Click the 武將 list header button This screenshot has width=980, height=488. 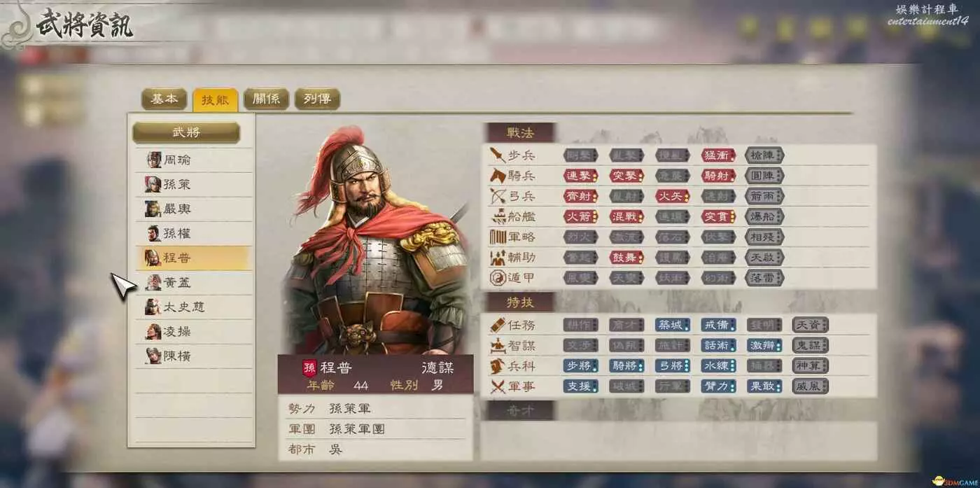pyautogui.click(x=186, y=132)
